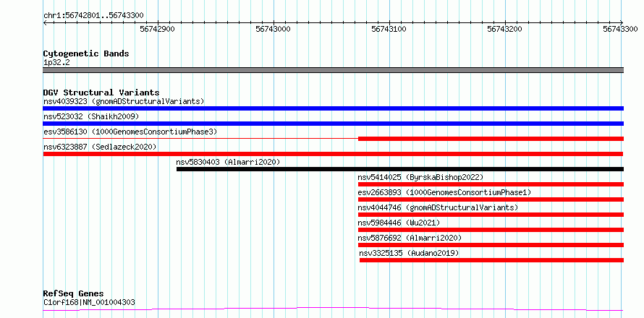Select the nsv523032 blue variant bar
Screen dimensions: 644x318
click(x=333, y=124)
